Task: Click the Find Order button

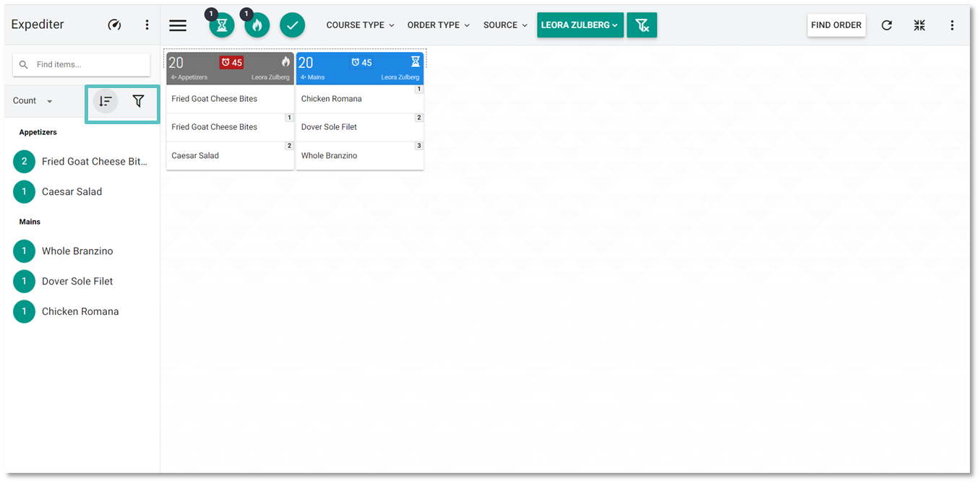Action: coord(836,25)
